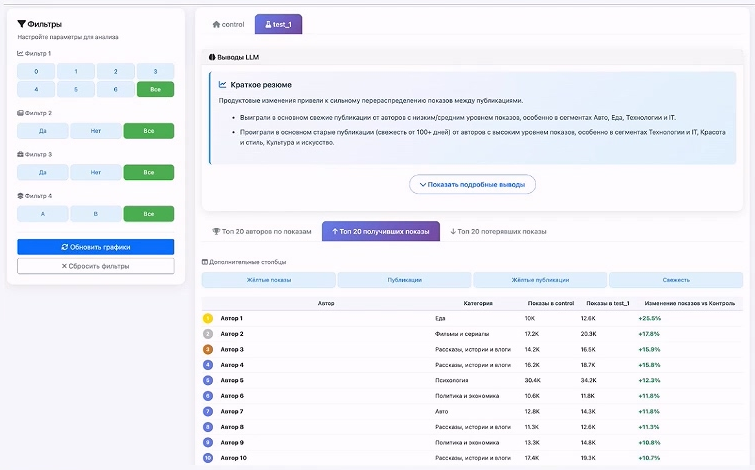Select option A in Фильтр 4
Image resolution: width=755 pixels, height=470 pixels.
(43, 214)
